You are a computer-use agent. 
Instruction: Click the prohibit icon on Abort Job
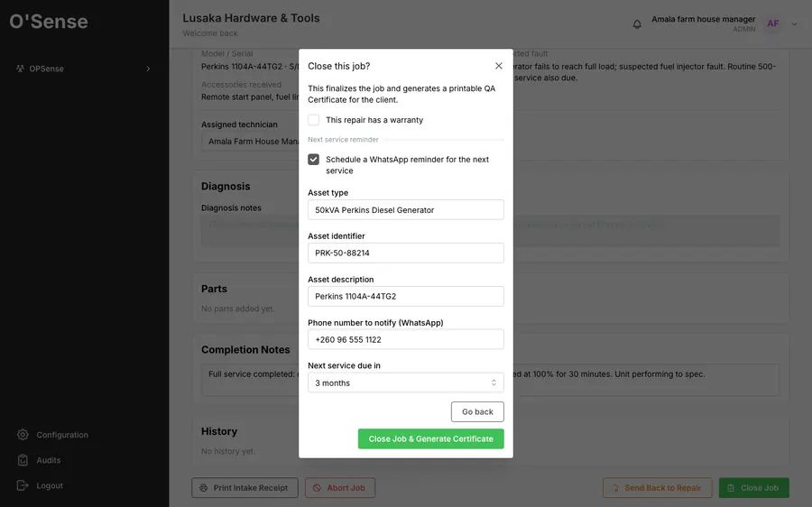click(317, 488)
